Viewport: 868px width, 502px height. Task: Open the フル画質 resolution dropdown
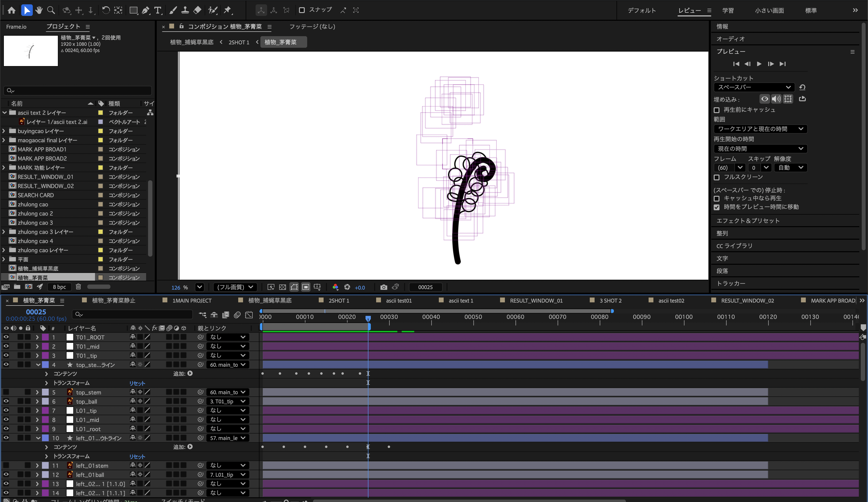pyautogui.click(x=235, y=287)
